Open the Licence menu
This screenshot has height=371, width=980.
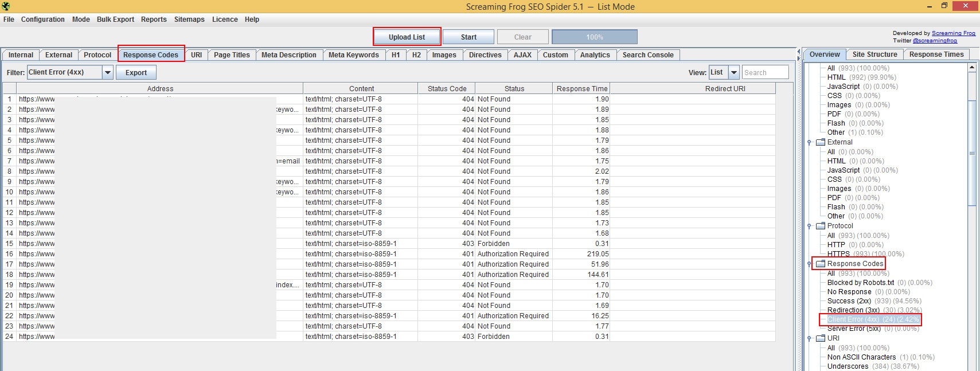(x=225, y=19)
